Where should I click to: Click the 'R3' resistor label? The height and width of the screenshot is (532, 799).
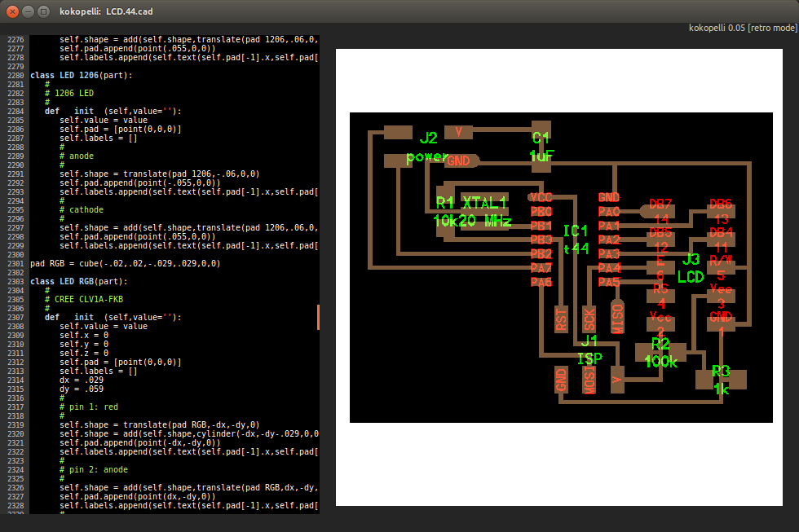(x=721, y=372)
